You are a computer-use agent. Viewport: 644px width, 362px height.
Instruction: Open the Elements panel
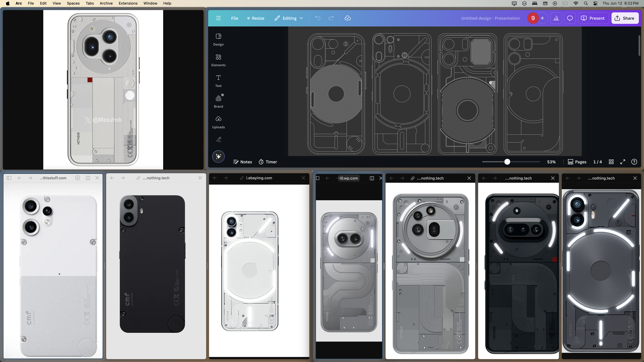coord(218,60)
